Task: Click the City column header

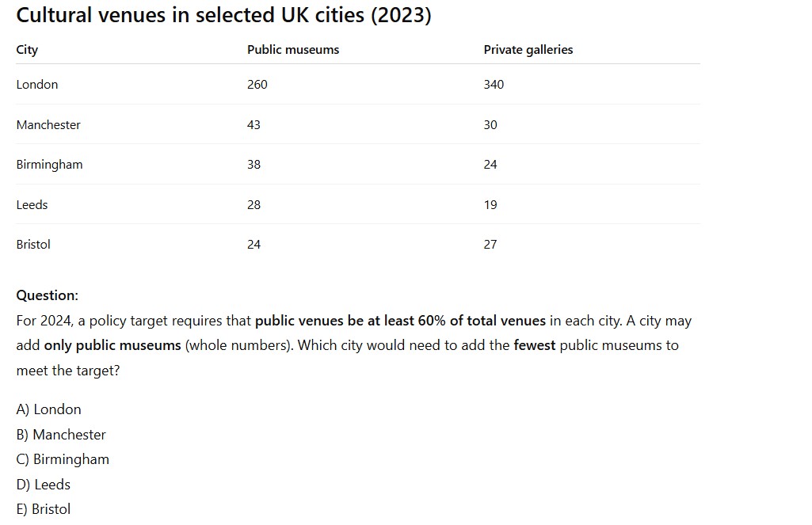Action: pyautogui.click(x=27, y=50)
